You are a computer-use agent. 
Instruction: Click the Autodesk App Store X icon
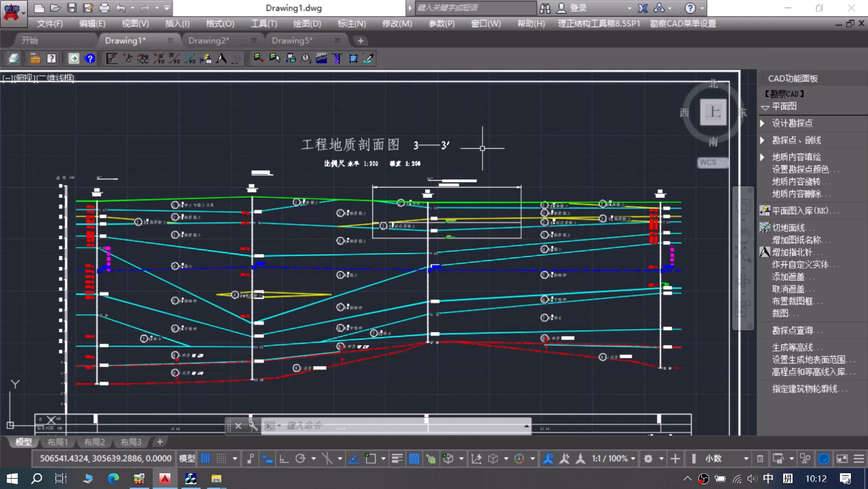pos(643,8)
